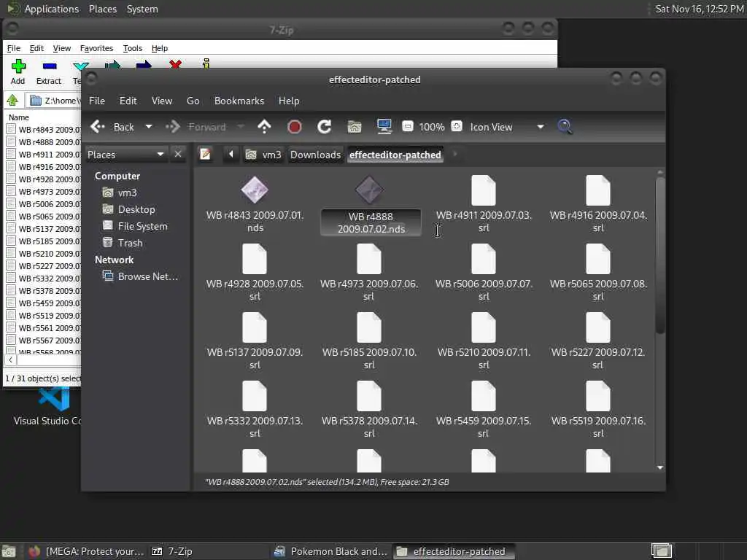Click file manager vertical scrollbar handle

(659, 254)
